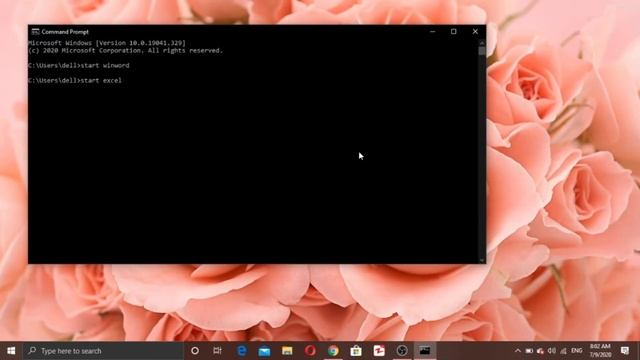Image resolution: width=640 pixels, height=360 pixels.
Task: Launch Opera browser from the taskbar
Action: coord(310,351)
